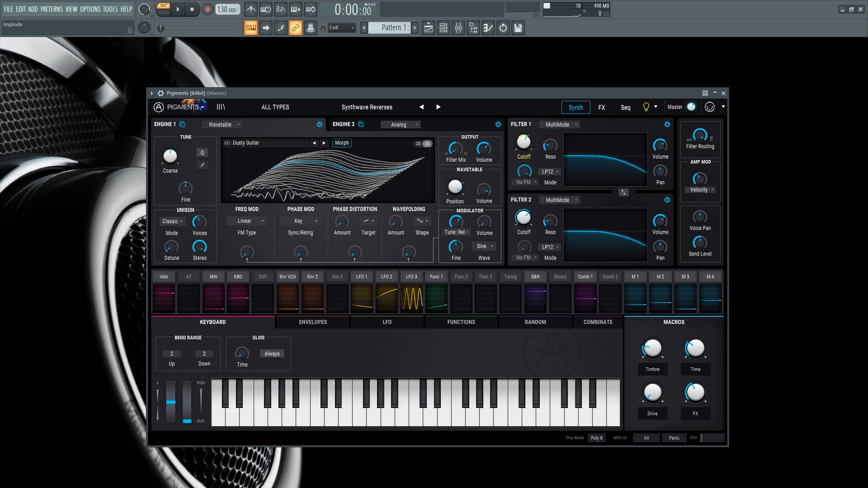Image resolution: width=868 pixels, height=488 pixels.
Task: Toggle Engine 1 power button
Action: pyautogui.click(x=320, y=124)
